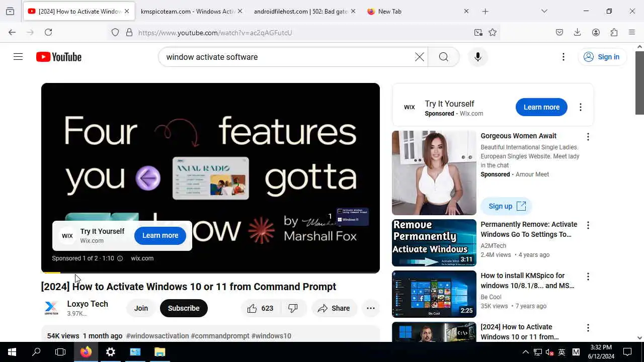The width and height of the screenshot is (644, 362).
Task: Click the page vertical scrollbar thumb
Action: point(639,82)
